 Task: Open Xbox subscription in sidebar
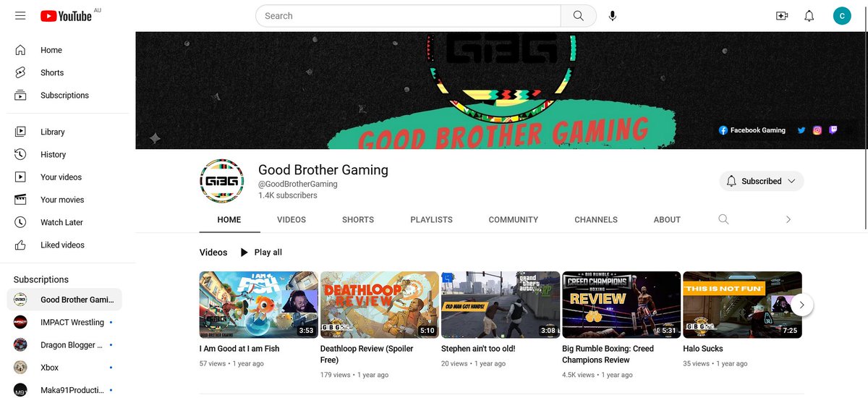[x=64, y=368]
